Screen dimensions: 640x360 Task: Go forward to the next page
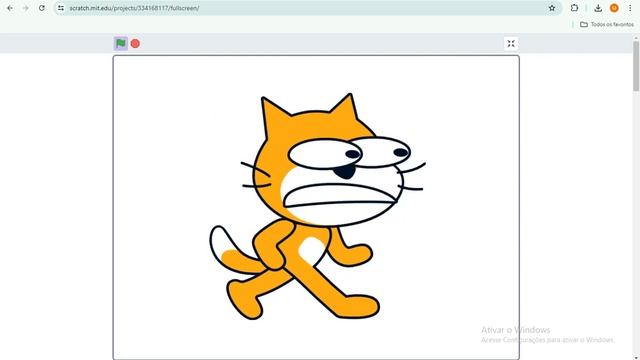[25, 8]
